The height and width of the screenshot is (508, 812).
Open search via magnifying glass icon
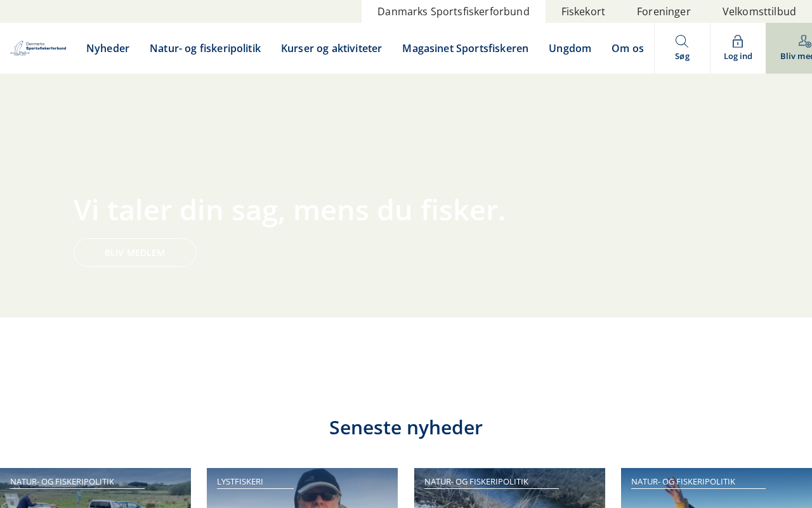[682, 41]
